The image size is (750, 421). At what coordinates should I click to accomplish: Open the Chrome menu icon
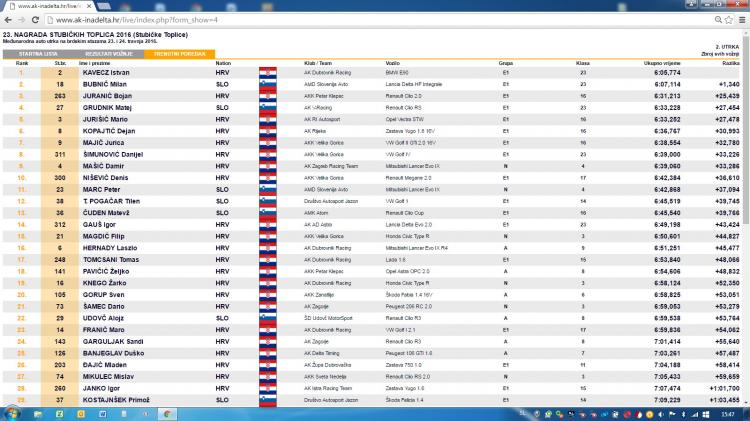740,19
